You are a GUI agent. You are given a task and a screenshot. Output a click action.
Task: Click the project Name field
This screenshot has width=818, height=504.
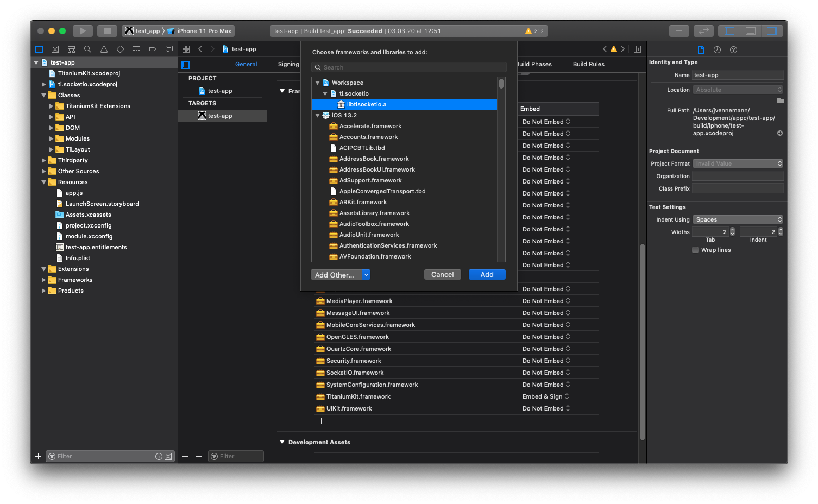pos(738,75)
